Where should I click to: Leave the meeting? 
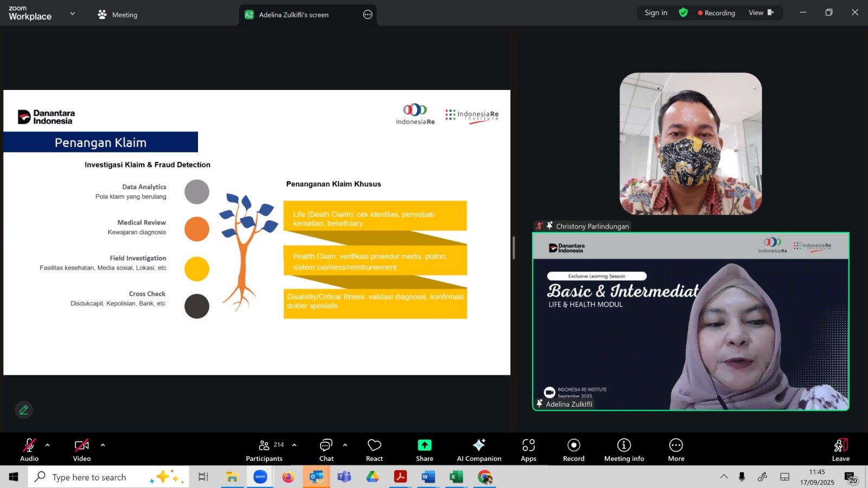[x=840, y=450]
